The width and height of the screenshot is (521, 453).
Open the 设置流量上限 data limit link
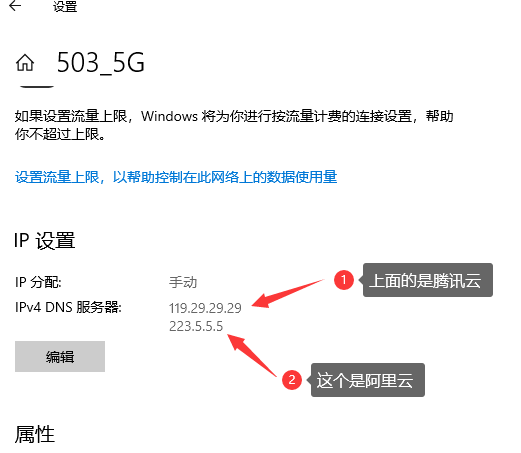[x=176, y=177]
